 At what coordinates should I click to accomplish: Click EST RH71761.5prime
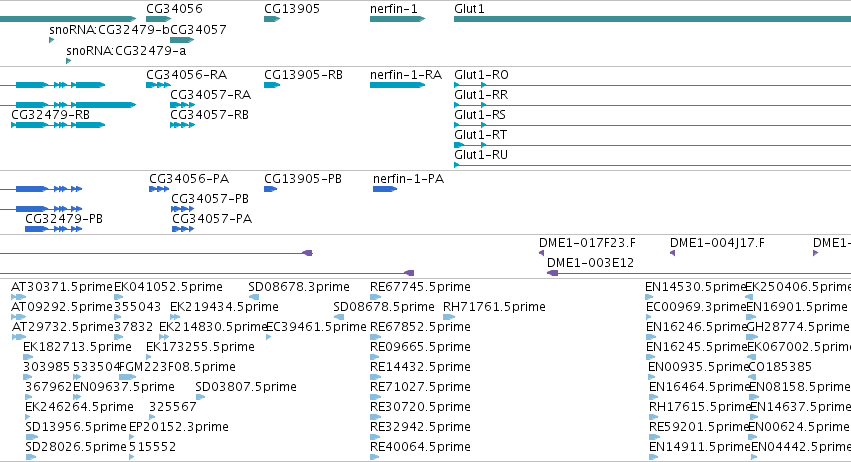click(x=494, y=307)
